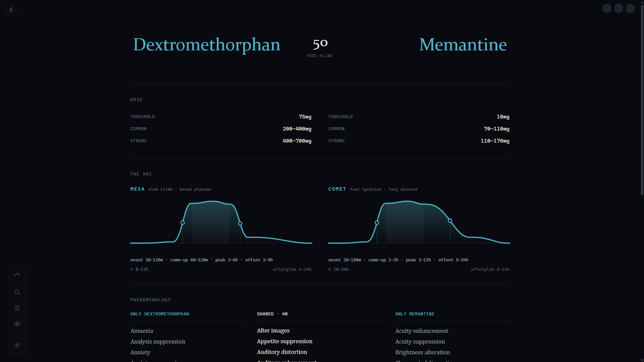Select the SHARED · 40 column header
This screenshot has height=362, width=644.
pos(272,314)
